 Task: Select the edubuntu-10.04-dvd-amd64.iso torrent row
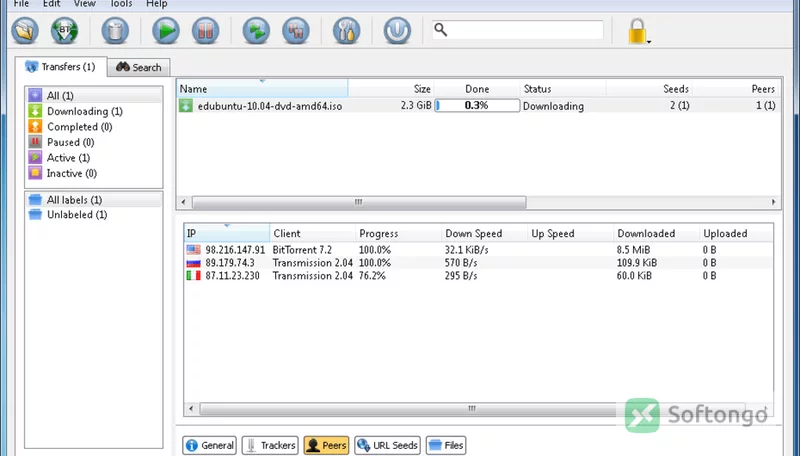tap(479, 106)
